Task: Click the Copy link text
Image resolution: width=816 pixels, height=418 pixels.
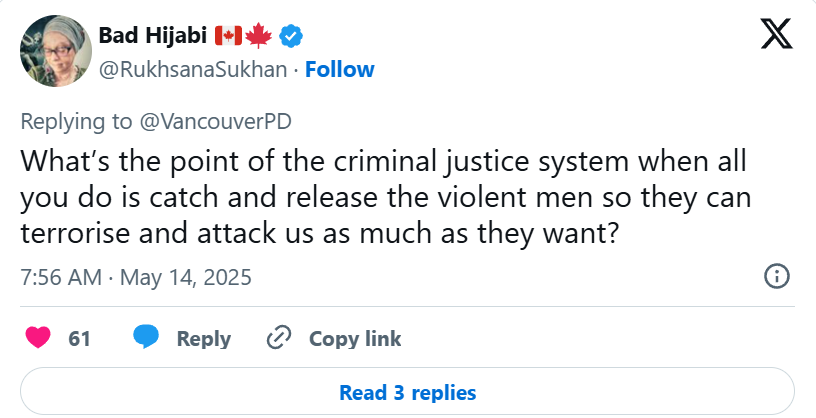Action: 355,339
